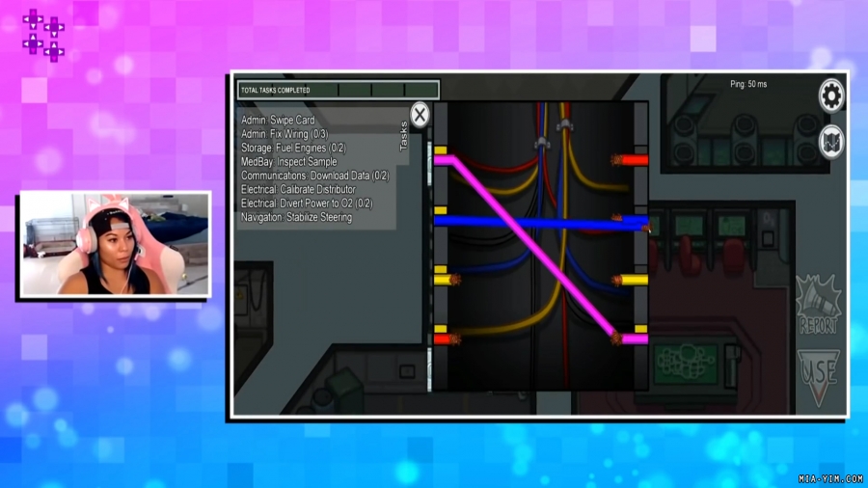Select the 'Communications: Download Data (0/2)' task

pyautogui.click(x=315, y=176)
